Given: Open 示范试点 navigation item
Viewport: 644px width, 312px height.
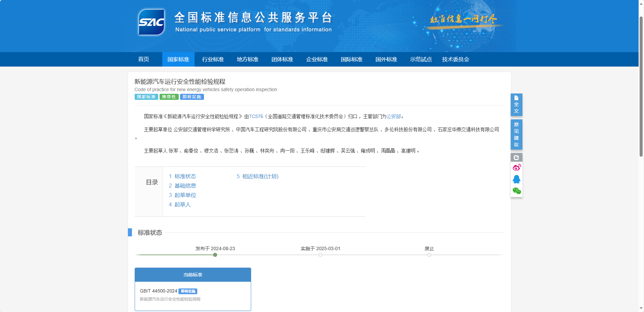Looking at the screenshot, I should (421, 59).
